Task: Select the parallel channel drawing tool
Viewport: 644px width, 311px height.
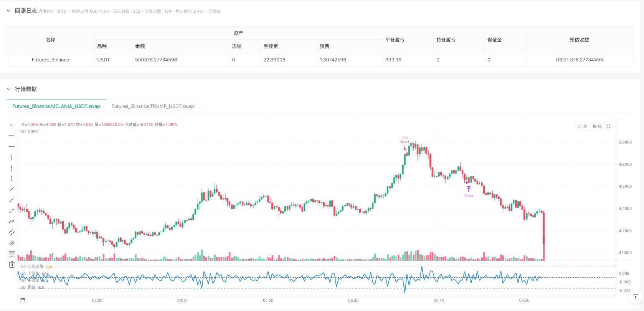Action: pos(12,232)
